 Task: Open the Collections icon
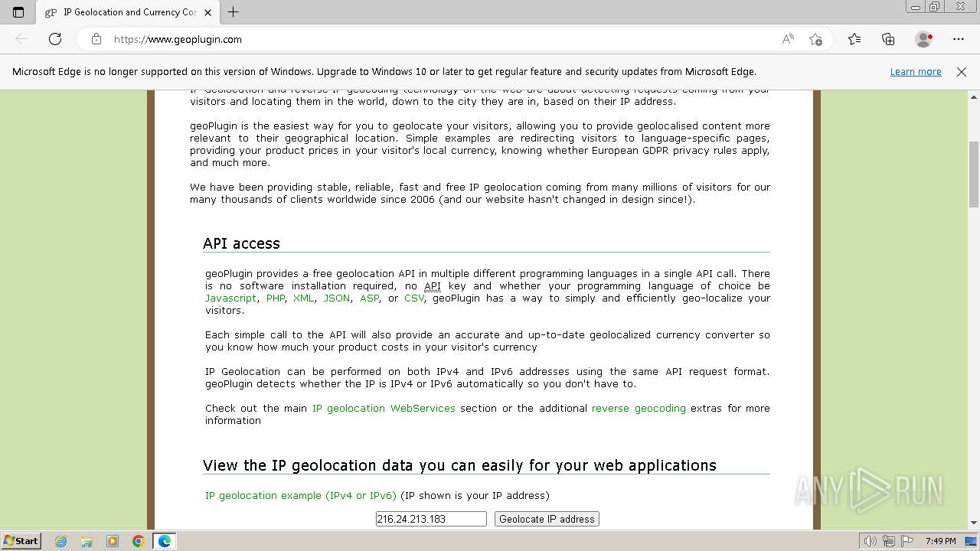click(888, 39)
